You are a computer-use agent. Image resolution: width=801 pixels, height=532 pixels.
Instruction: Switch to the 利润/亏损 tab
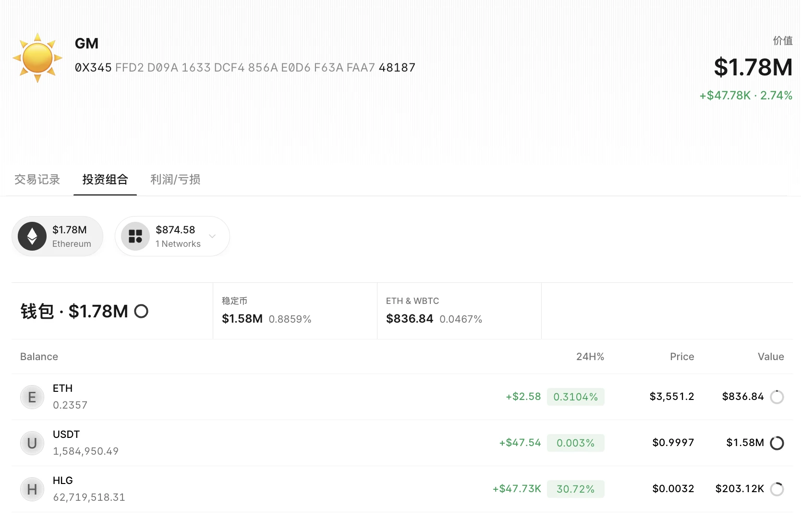175,180
